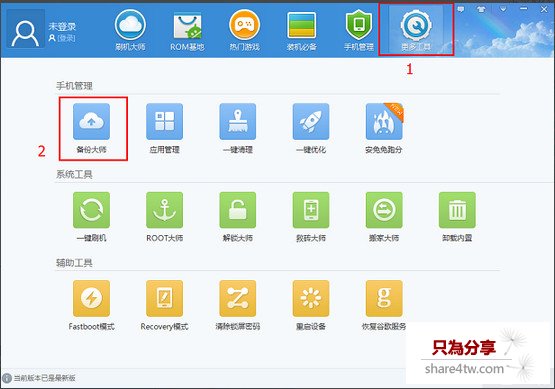Open 搬家大师 data transfer tool
This screenshot has width=555, height=389.
(x=384, y=210)
